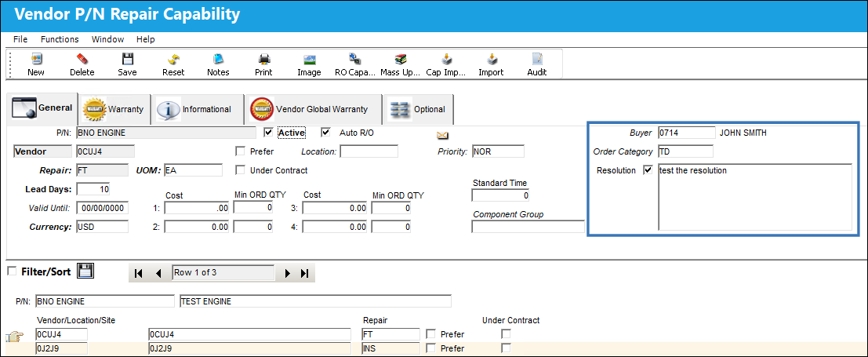This screenshot has width=868, height=357.
Task: Click the Print toolbar icon
Action: (x=264, y=60)
